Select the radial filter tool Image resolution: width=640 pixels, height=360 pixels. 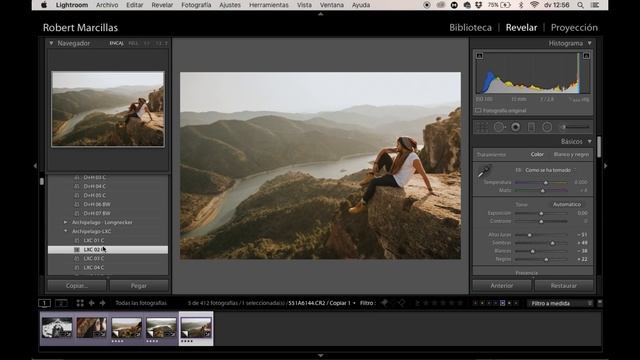click(547, 127)
